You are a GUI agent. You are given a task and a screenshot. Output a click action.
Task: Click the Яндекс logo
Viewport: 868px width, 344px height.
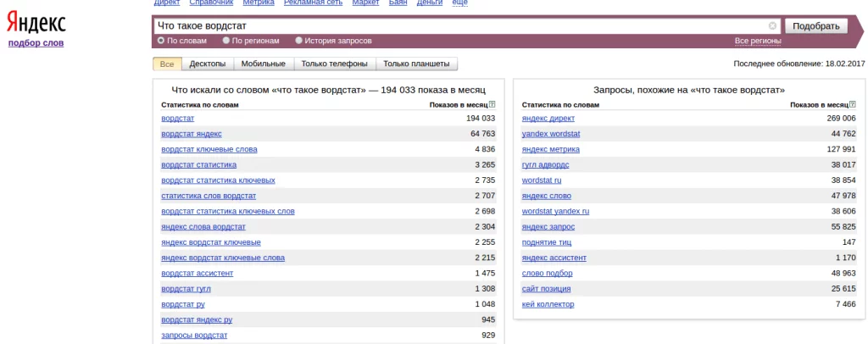36,23
